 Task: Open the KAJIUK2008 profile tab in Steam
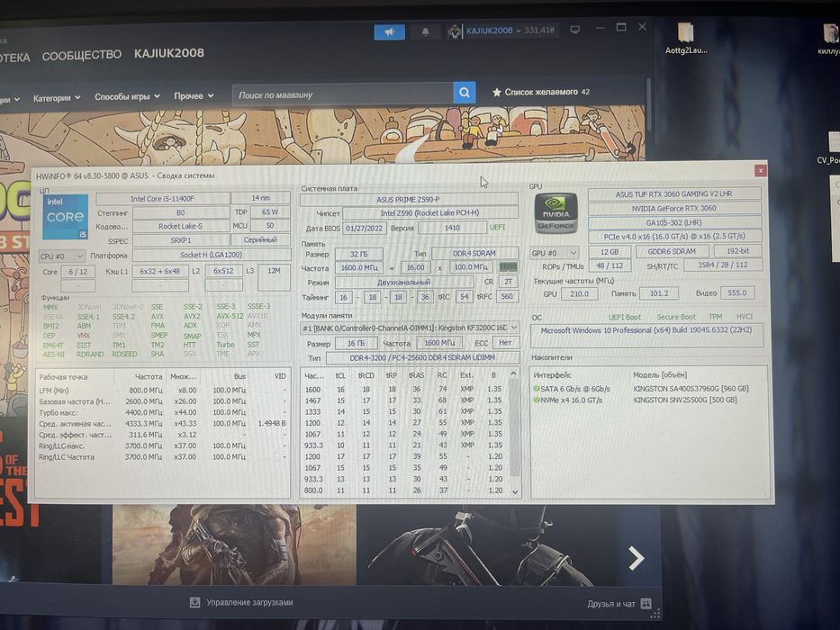click(168, 53)
